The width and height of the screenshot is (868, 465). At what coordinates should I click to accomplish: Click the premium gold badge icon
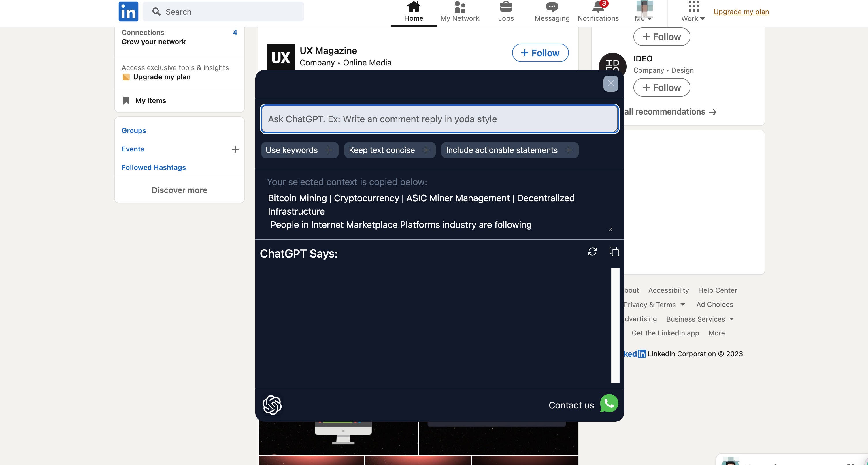click(x=126, y=77)
